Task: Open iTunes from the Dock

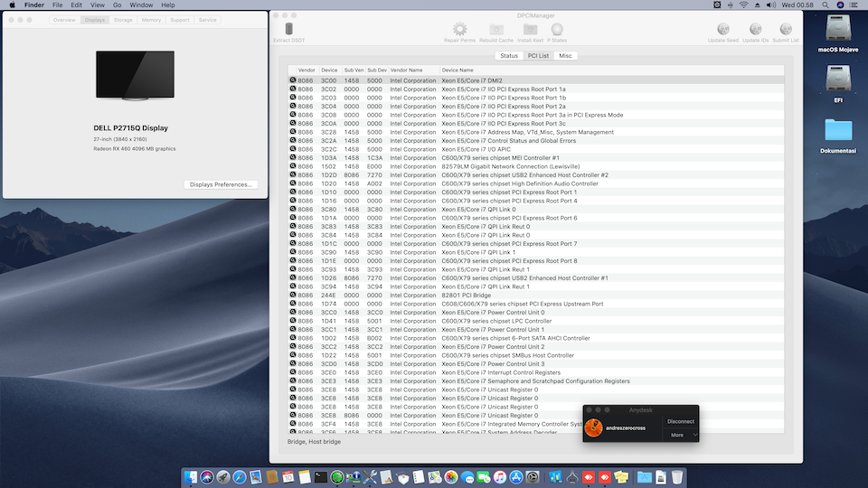Action: click(500, 477)
